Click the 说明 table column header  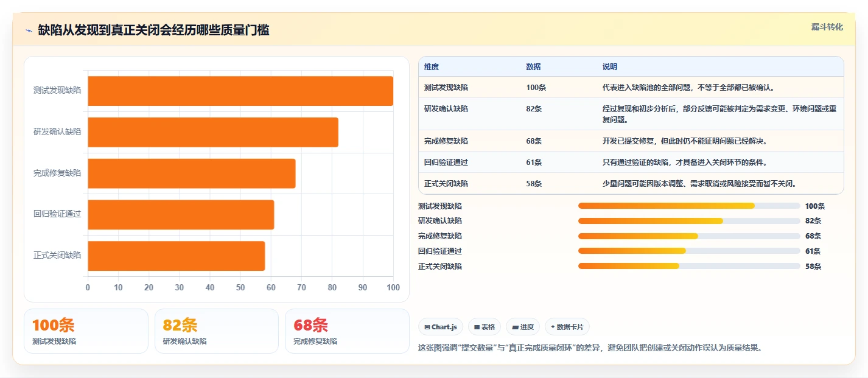(x=610, y=67)
